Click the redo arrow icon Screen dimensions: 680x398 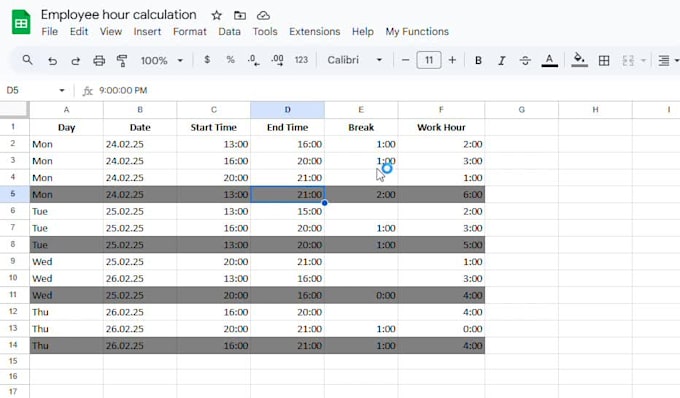click(75, 61)
